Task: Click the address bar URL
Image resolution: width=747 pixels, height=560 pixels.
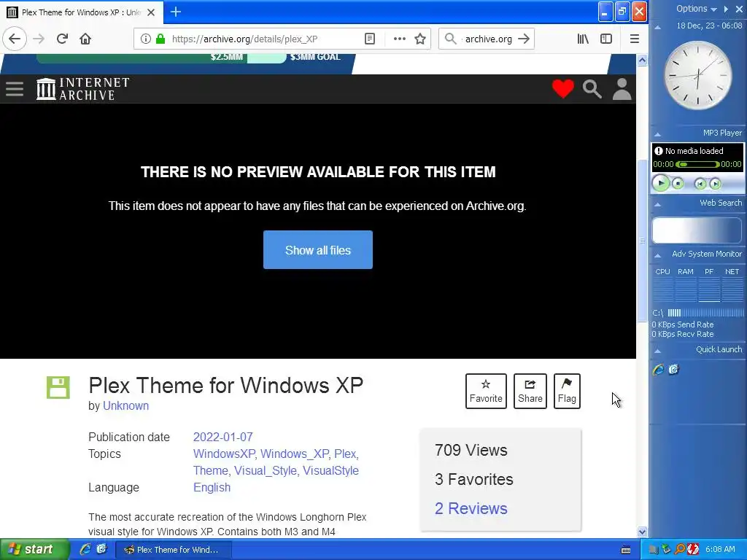Action: (244, 39)
